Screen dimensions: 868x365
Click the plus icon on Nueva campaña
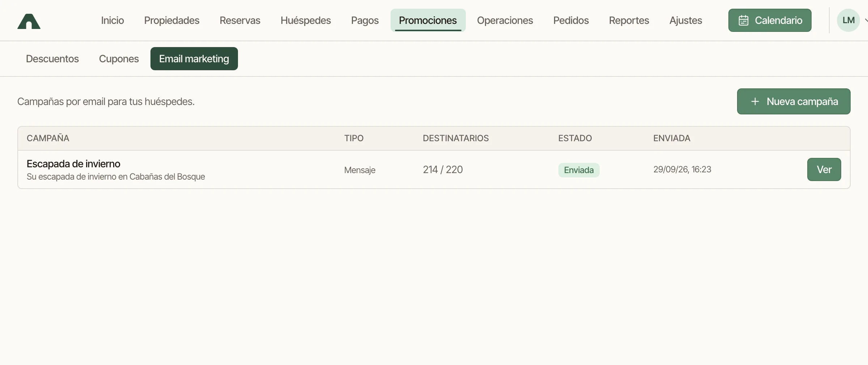pyautogui.click(x=755, y=101)
